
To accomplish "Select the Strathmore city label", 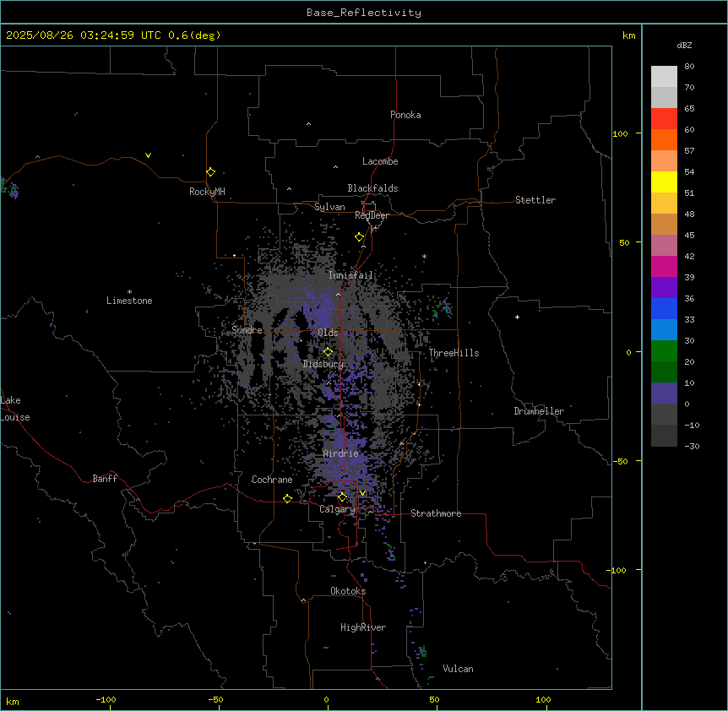I will pos(436,513).
